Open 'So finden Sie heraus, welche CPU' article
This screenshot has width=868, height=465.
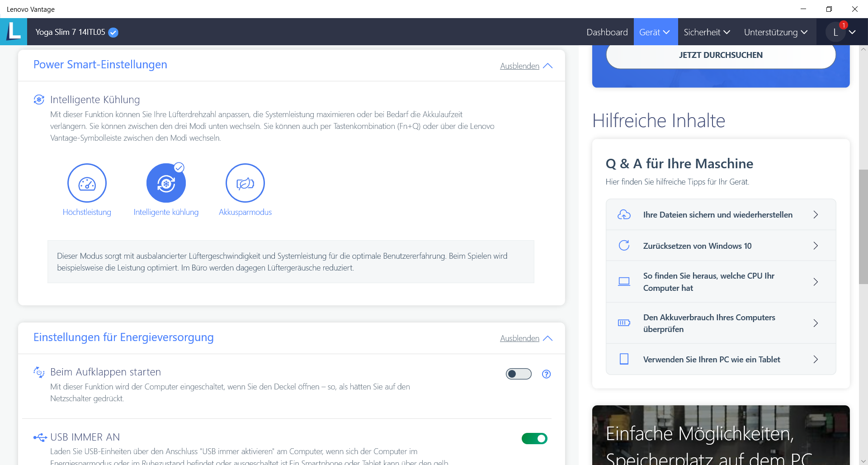721,282
